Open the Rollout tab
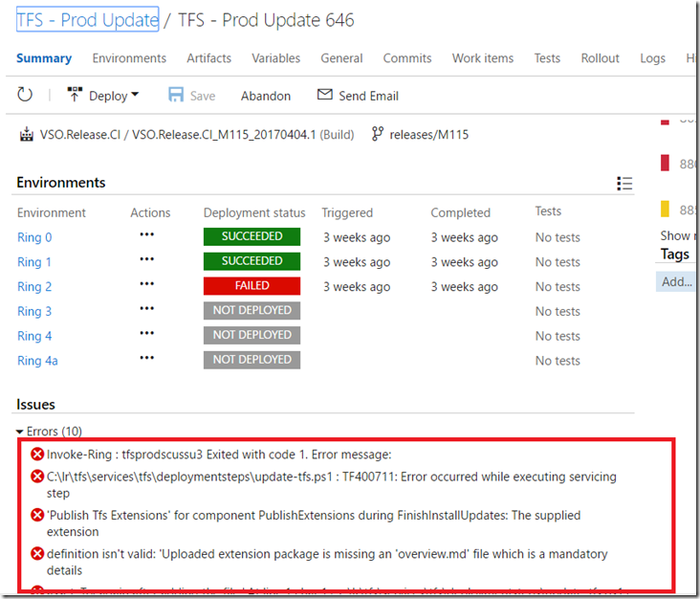 600,58
